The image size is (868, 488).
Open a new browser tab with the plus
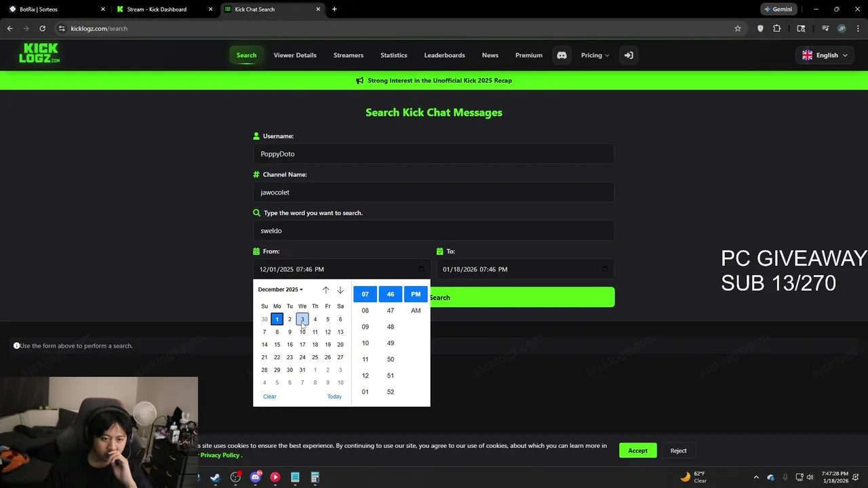[334, 9]
